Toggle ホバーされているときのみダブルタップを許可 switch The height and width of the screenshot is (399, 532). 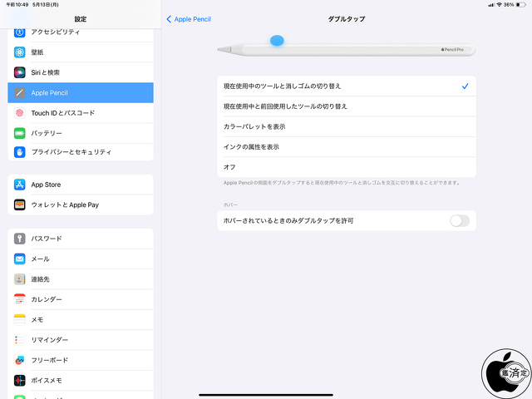460,221
